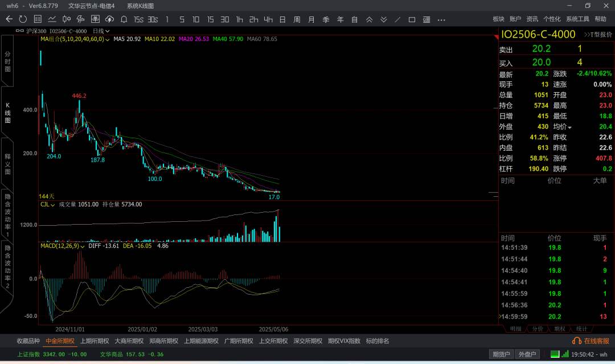Toggle the 周 weekly period button
This screenshot has height=364, width=615.
297,19
